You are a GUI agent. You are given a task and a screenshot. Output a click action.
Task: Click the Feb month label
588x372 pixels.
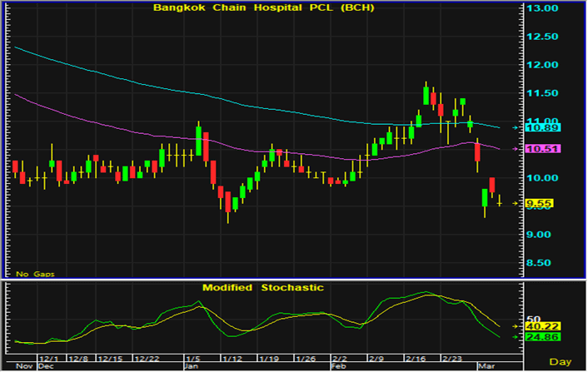[339, 366]
